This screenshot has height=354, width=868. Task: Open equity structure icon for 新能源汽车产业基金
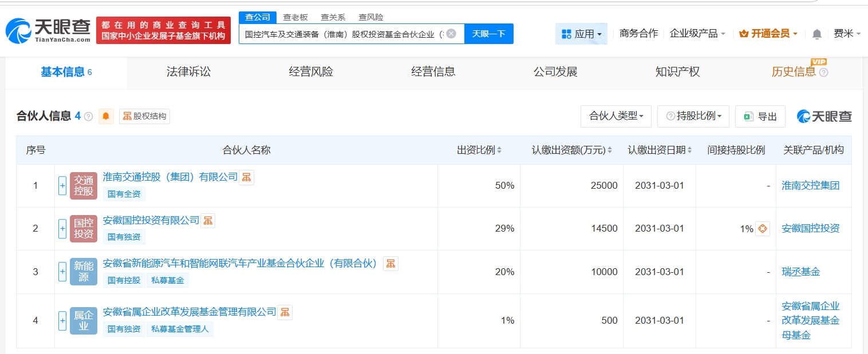click(390, 264)
